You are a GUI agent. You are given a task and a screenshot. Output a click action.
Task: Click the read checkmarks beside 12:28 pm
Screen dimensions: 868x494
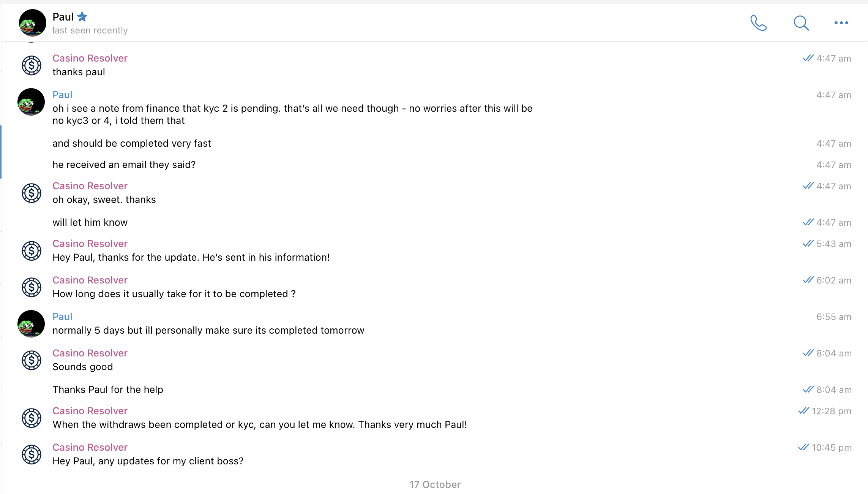pos(803,411)
